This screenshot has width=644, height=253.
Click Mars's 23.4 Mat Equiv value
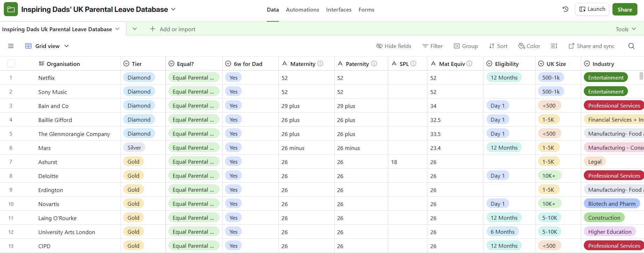tap(435, 148)
